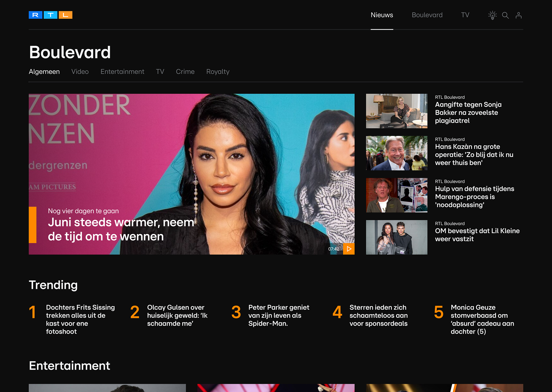Toggle the lightbulb dark mode icon
Screen dimensions: 552x392
(492, 15)
